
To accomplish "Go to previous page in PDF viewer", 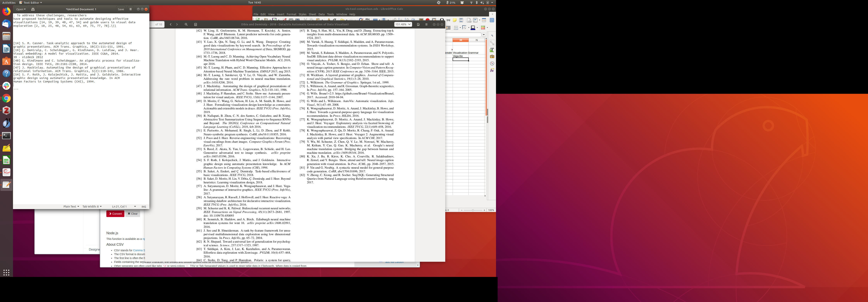I will (x=170, y=24).
